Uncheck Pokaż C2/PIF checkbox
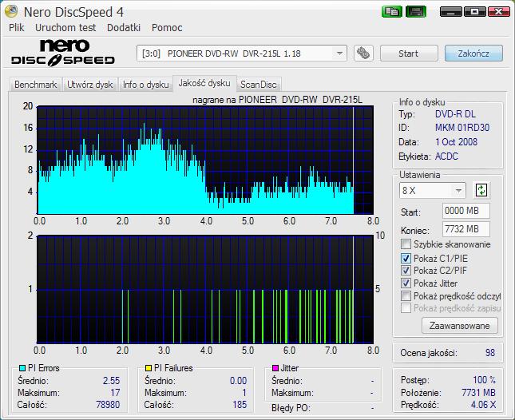The height and width of the screenshot is (420, 515). pos(406,270)
